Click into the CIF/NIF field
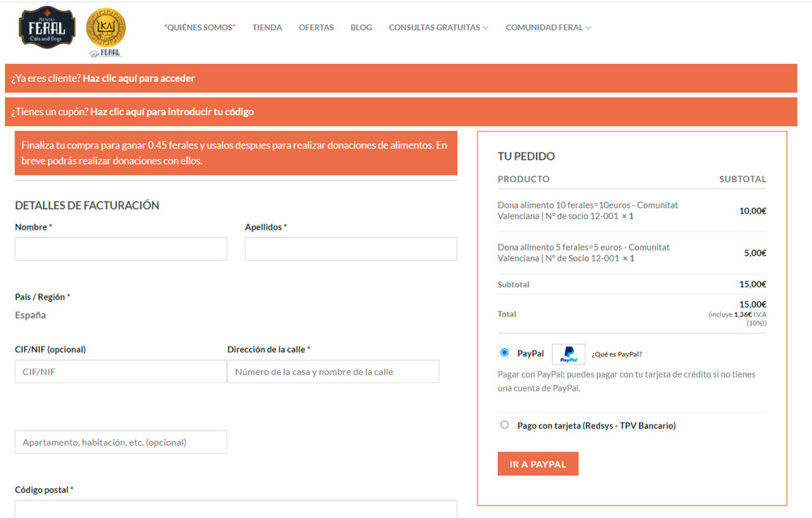 click(x=121, y=372)
